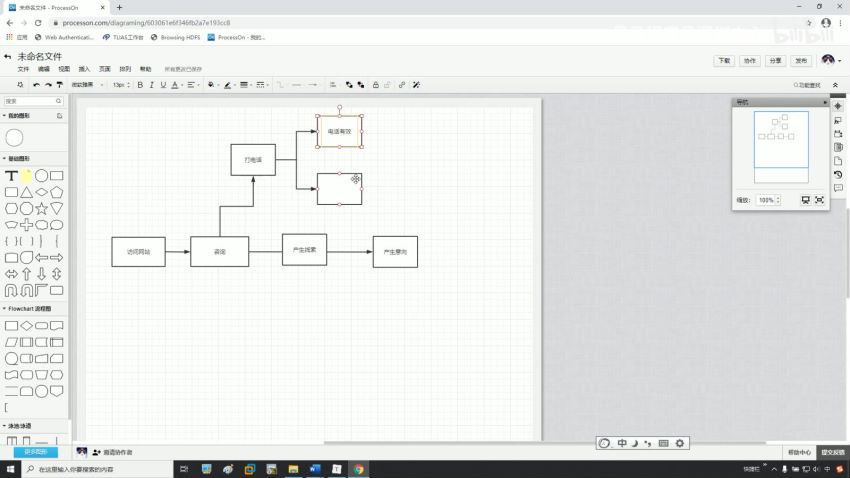Click the 更多图形 blue button
The height and width of the screenshot is (478, 850).
pos(36,451)
